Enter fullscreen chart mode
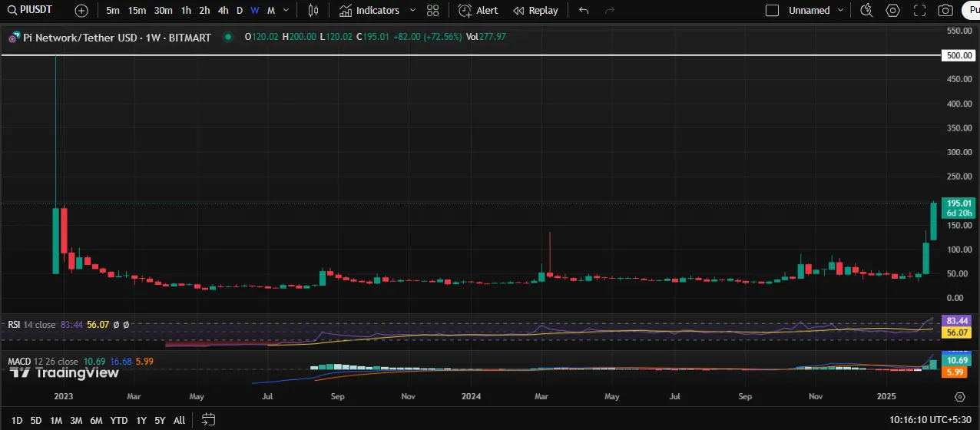980x430 pixels. click(x=919, y=11)
